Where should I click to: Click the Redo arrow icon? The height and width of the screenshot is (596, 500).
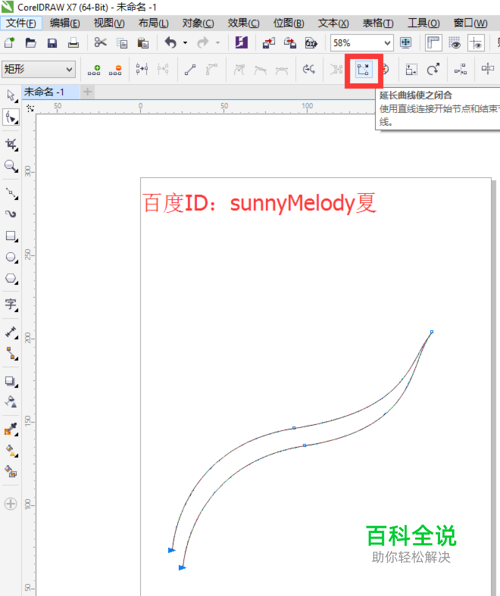[203, 43]
